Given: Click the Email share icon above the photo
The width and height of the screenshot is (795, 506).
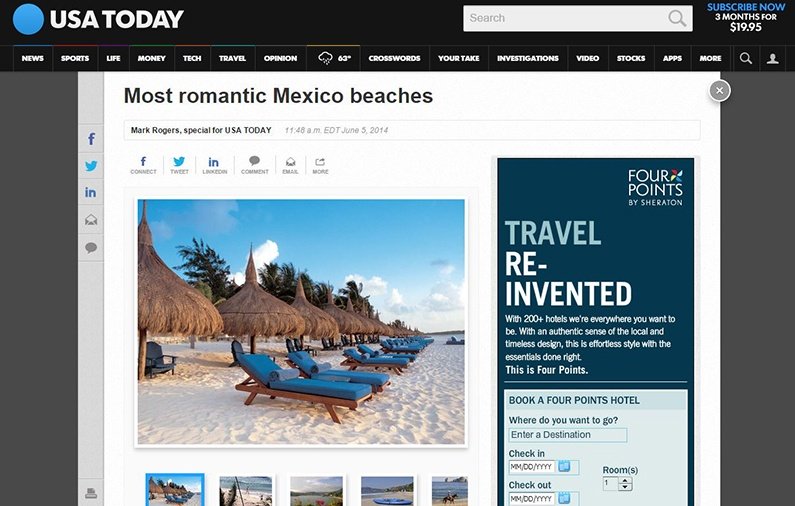Looking at the screenshot, I should click(290, 164).
